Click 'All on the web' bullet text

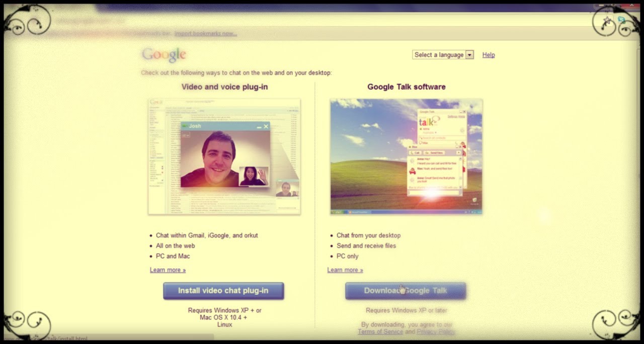click(175, 246)
